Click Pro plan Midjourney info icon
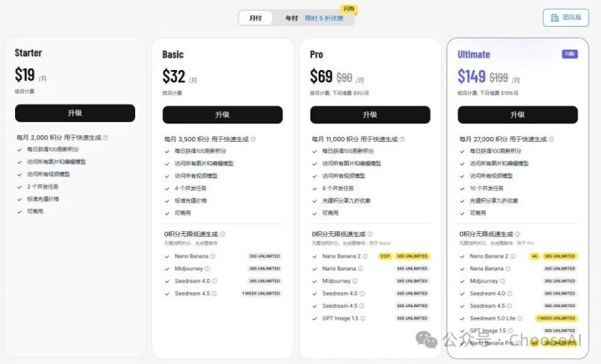 point(355,281)
